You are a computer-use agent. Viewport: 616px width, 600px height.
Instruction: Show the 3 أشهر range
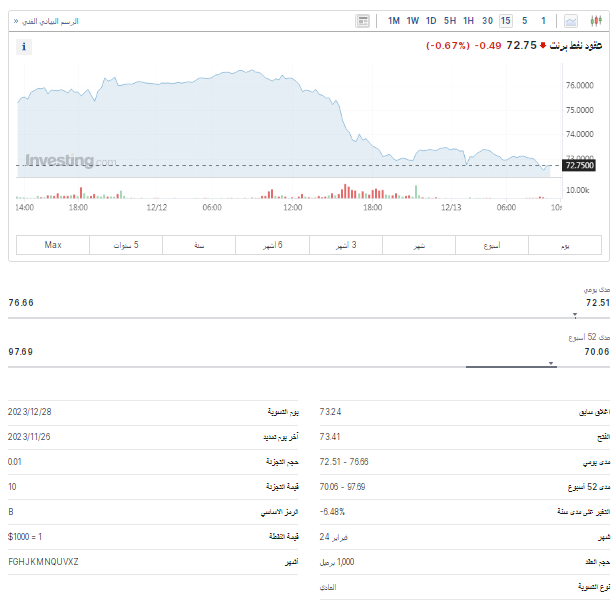(345, 245)
